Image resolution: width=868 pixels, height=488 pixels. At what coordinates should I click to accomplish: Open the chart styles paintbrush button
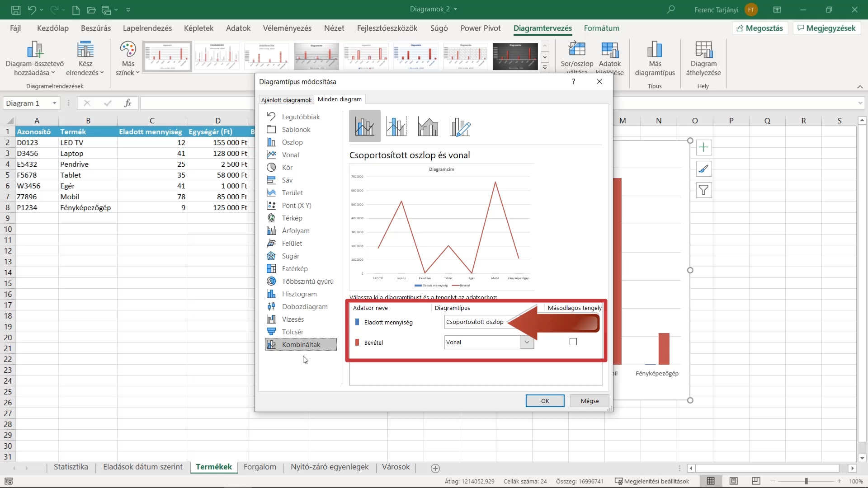pos(703,169)
